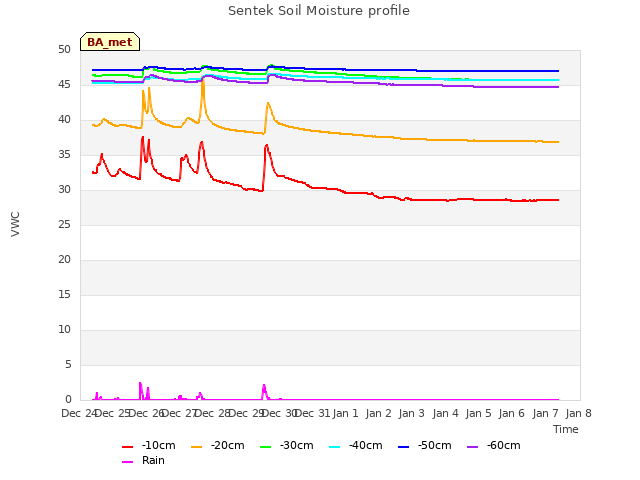Click the Dec 24 x-axis tick label
Screen dimensions: 640x480
[79, 413]
